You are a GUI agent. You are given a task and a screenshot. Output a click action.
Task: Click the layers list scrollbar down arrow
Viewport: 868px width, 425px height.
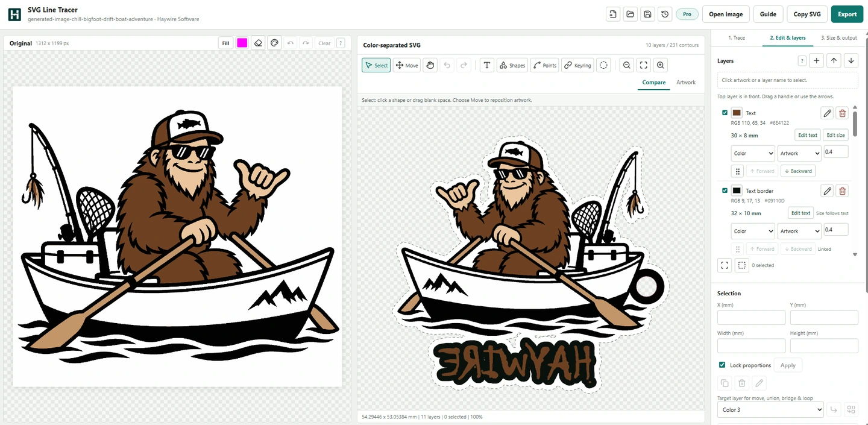coord(855,255)
